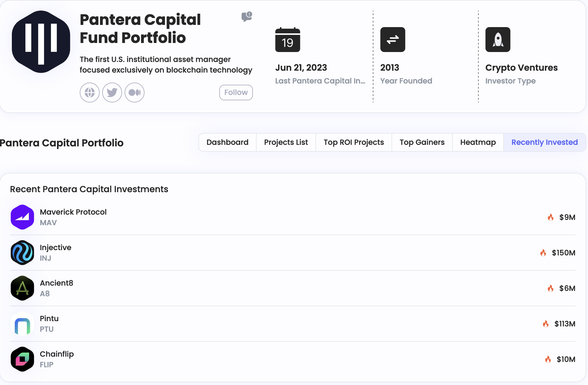Click the Recent Pantera Capital Investments heading
The width and height of the screenshot is (588, 385).
coord(89,189)
